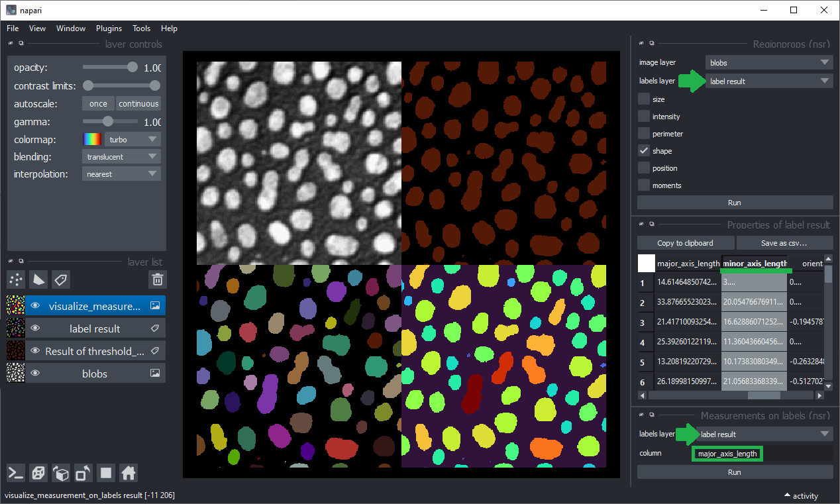The height and width of the screenshot is (504, 840).
Task: Open the napari console button
Action: pyautogui.click(x=16, y=473)
